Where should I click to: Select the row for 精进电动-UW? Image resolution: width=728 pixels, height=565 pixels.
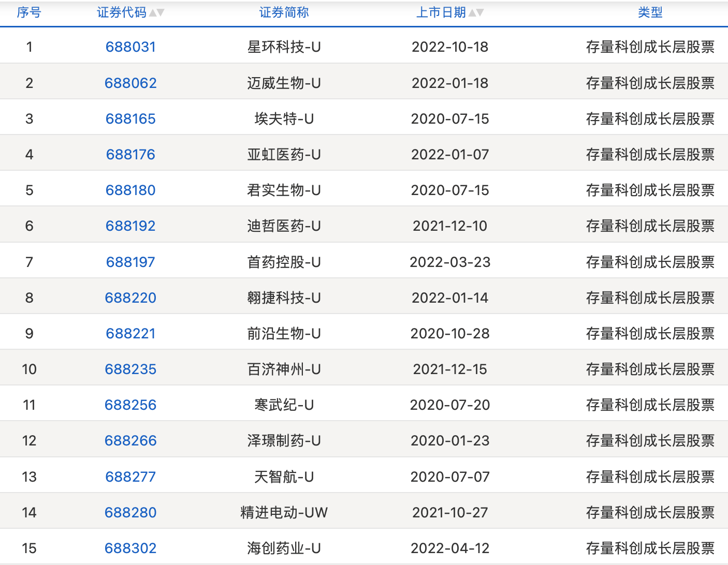(284, 512)
